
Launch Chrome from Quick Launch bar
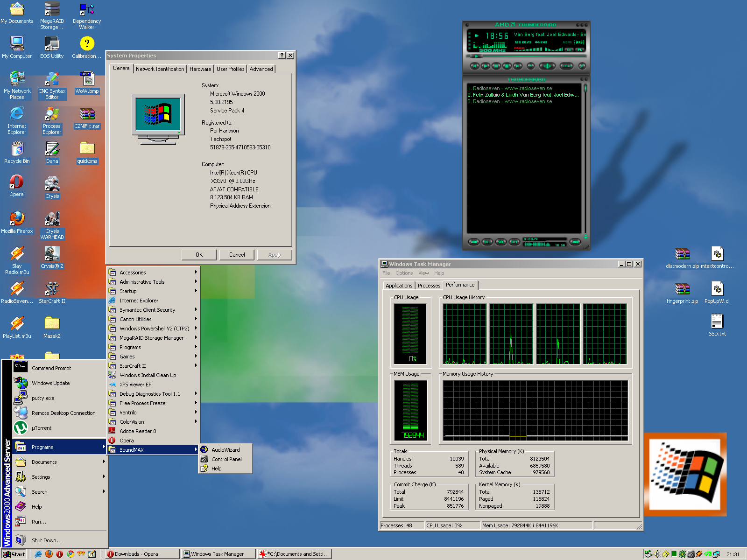click(70, 554)
